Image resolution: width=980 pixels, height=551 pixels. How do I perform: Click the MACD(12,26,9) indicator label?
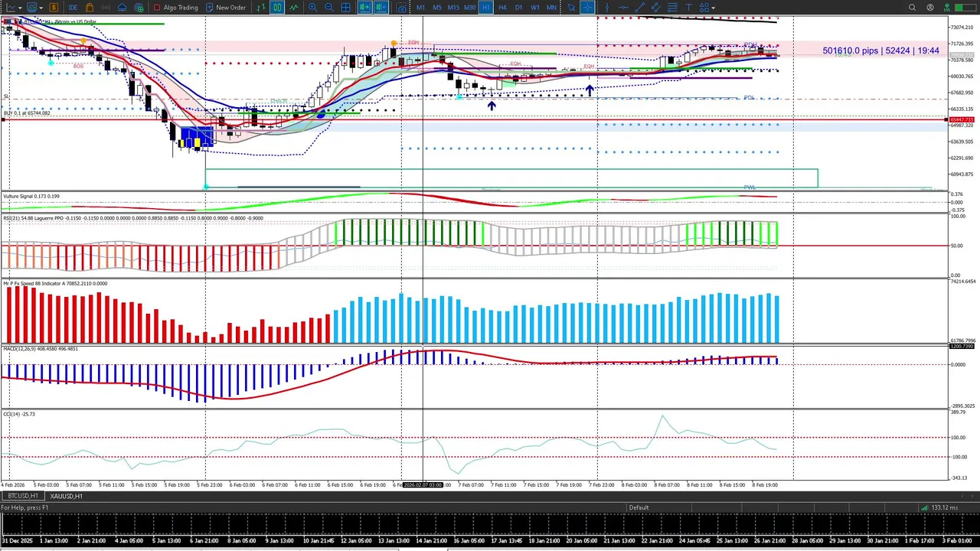point(41,349)
